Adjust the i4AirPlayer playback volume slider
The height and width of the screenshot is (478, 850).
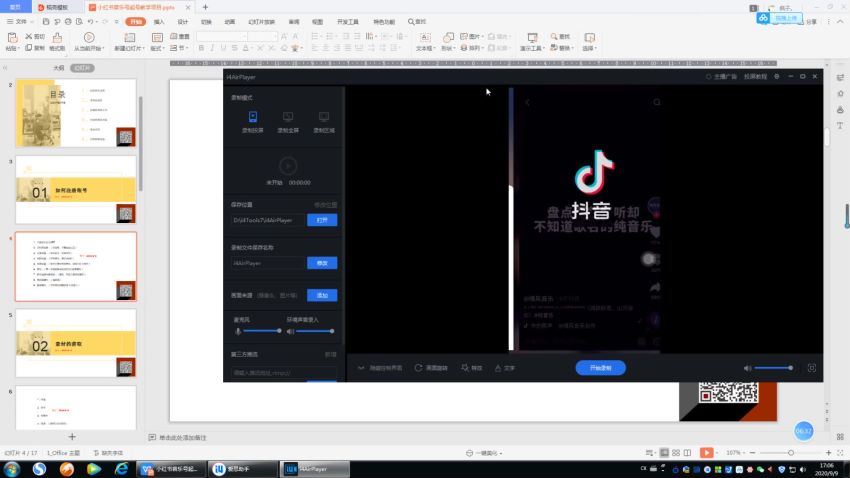774,368
